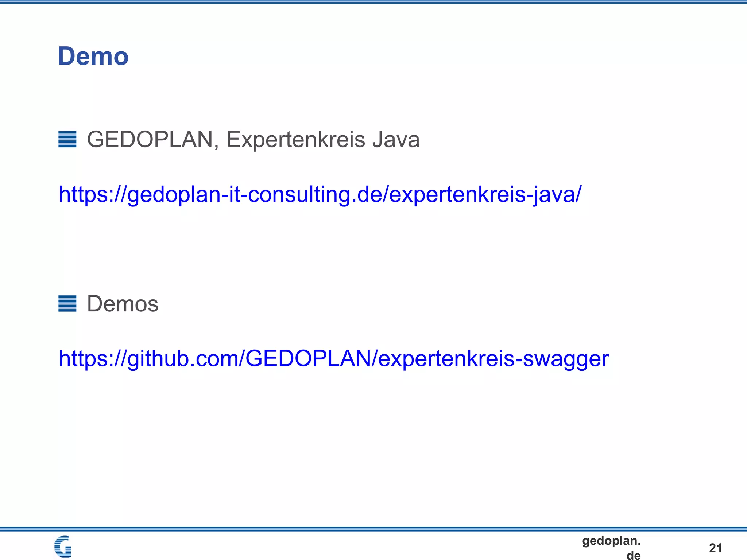Viewport: 747px width, 560px height.
Task: Select the 'Demos' bullet text
Action: coord(123,304)
